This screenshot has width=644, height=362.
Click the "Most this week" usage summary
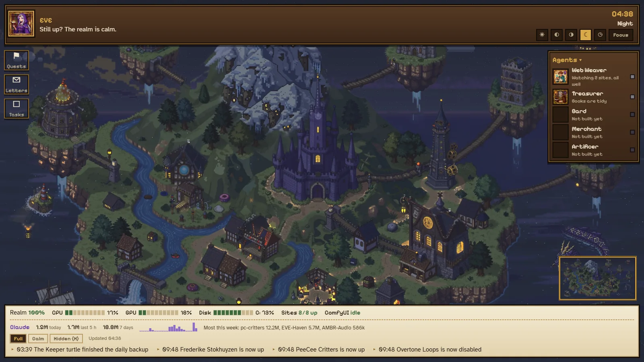point(284,327)
